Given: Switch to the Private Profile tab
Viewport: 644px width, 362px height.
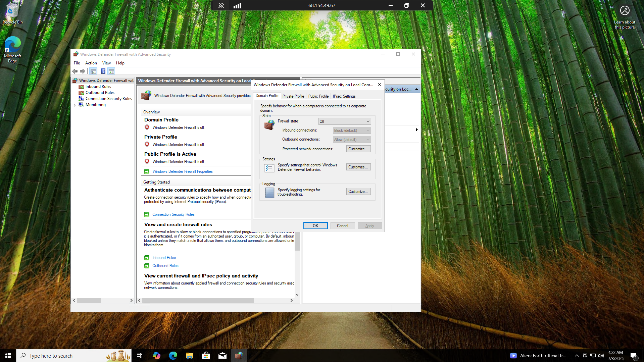Looking at the screenshot, I should [293, 96].
